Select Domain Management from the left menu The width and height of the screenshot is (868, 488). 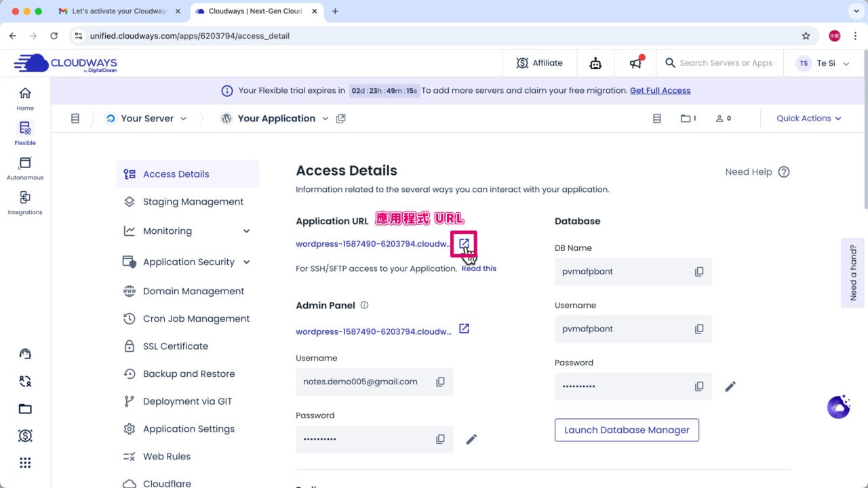pos(194,291)
